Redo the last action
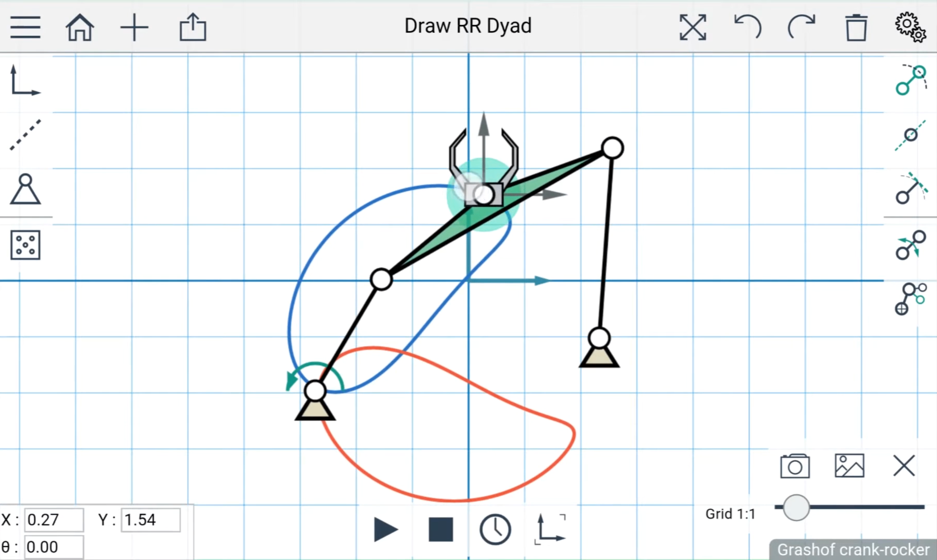The image size is (937, 560). [801, 27]
